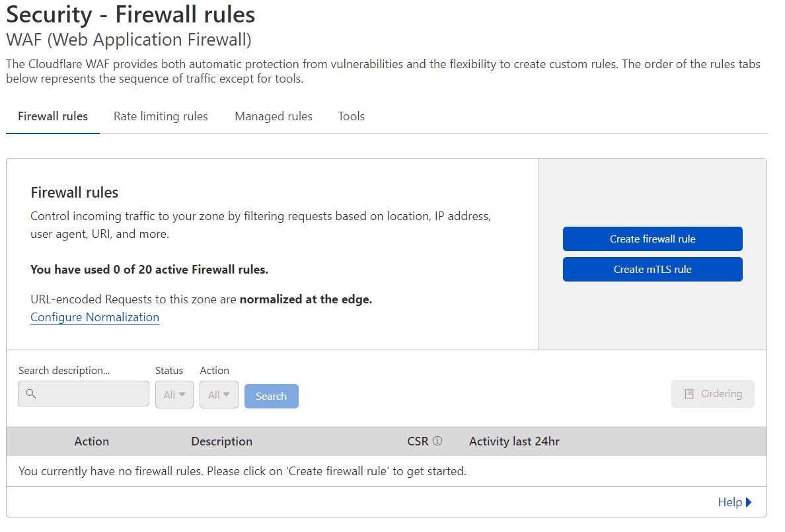Image resolution: width=785 pixels, height=532 pixels.
Task: Click the Ordering list icon
Action: (689, 394)
